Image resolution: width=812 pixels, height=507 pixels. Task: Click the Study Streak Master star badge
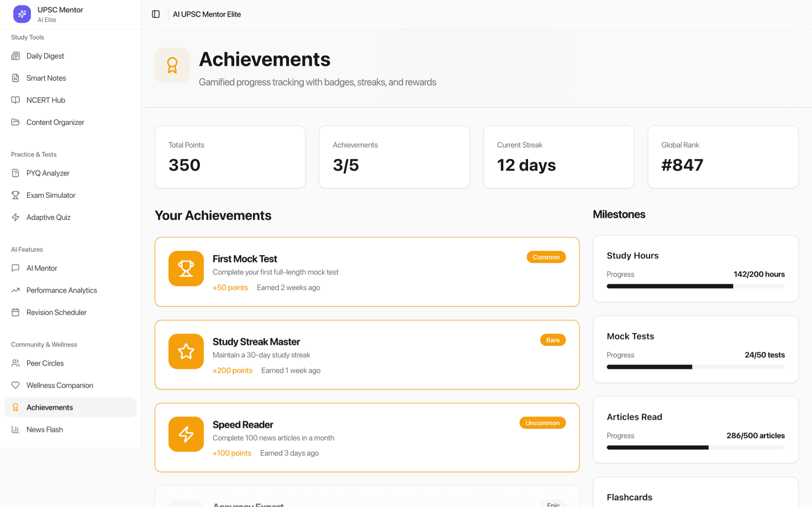186,351
